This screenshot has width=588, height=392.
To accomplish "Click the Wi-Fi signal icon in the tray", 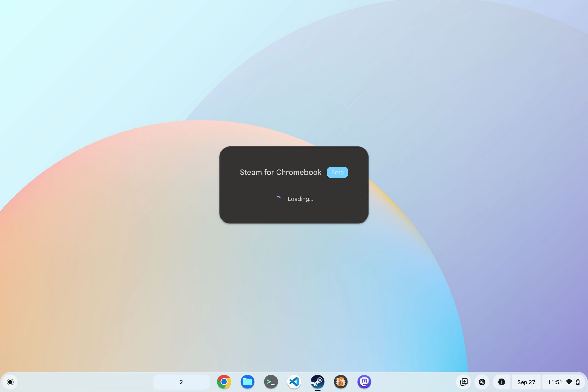I will pyautogui.click(x=569, y=382).
